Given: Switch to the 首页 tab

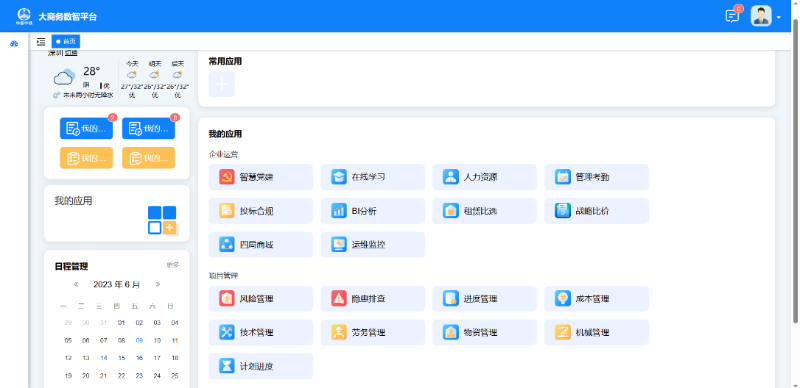Looking at the screenshot, I should click(x=66, y=41).
